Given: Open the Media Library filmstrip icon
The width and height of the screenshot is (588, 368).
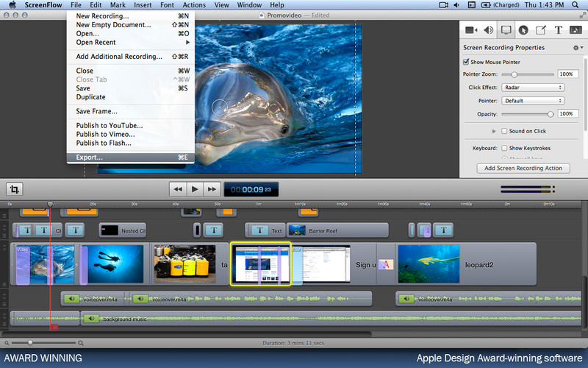Looking at the screenshot, I should tap(575, 30).
